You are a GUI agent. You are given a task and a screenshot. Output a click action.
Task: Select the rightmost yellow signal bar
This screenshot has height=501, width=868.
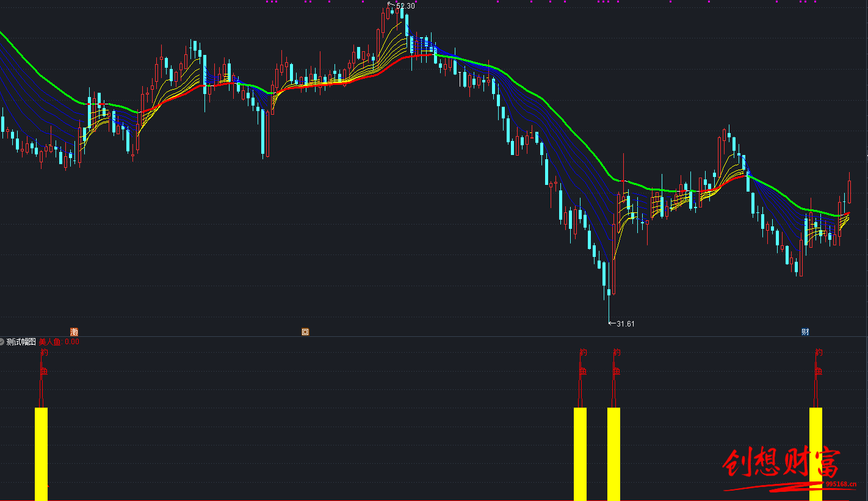(816, 453)
